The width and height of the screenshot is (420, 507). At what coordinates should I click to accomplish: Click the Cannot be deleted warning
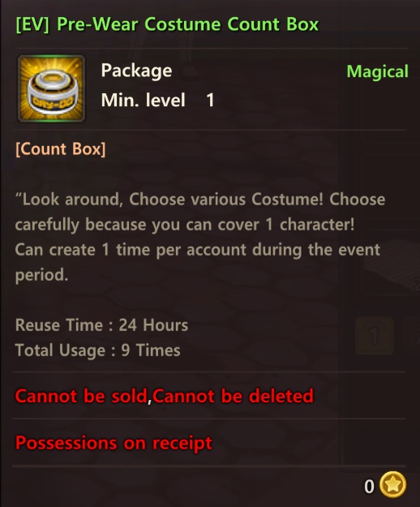tap(233, 396)
